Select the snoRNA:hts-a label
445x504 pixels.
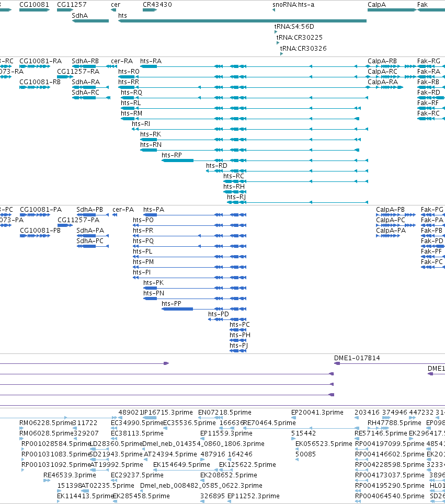[293, 5]
